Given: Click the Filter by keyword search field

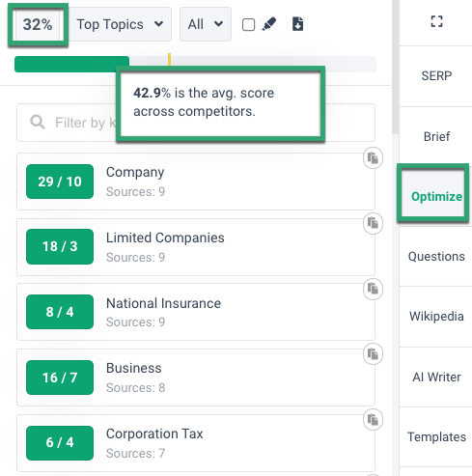Looking at the screenshot, I should (196, 123).
